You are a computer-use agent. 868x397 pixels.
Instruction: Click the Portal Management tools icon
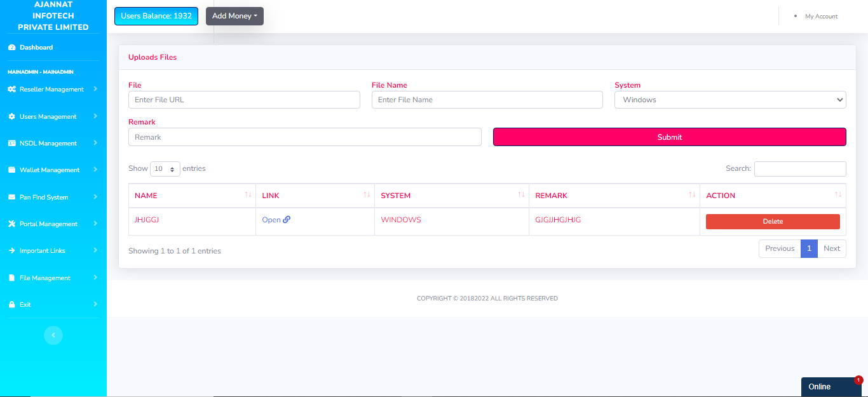click(x=11, y=224)
